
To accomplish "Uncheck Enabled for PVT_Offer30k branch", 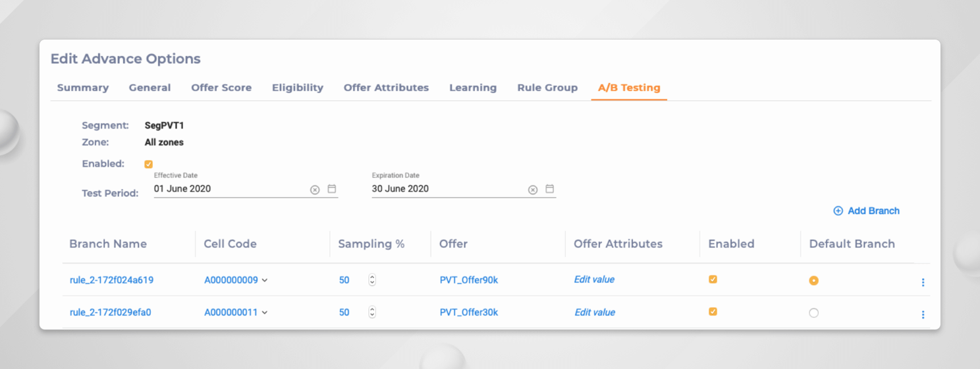I will pyautogui.click(x=713, y=312).
